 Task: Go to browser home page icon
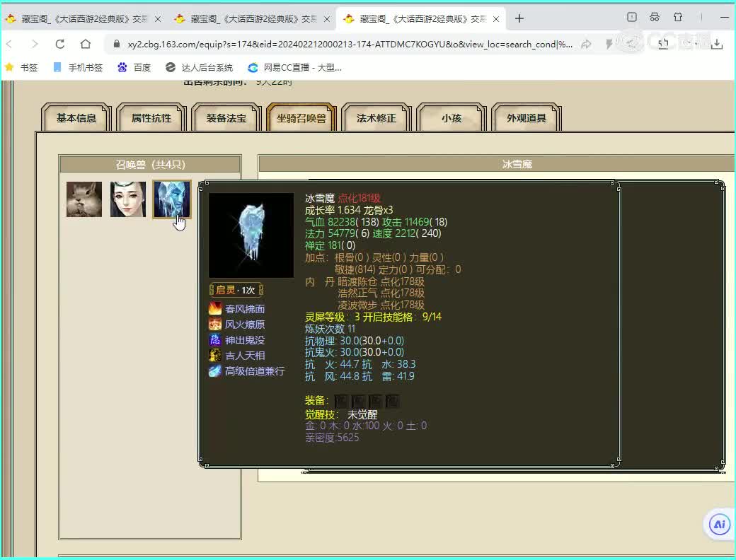tap(86, 44)
